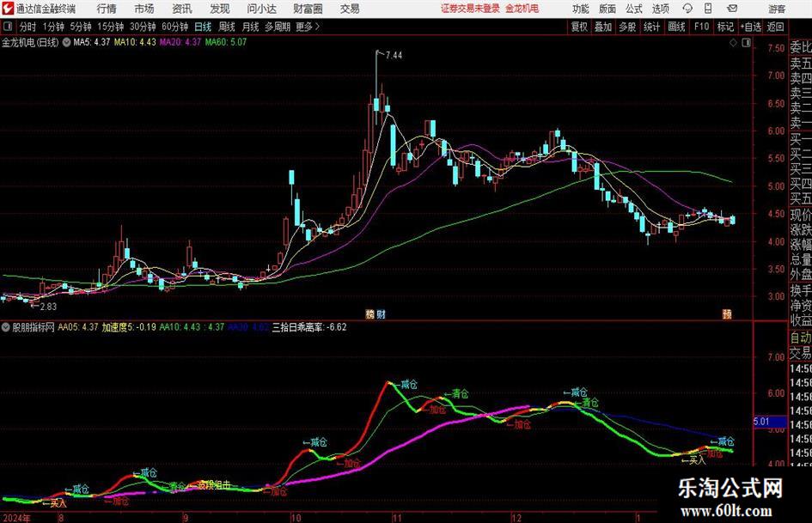Click the F10 company info button
Image resolution: width=812 pixels, height=523 pixels.
click(702, 27)
